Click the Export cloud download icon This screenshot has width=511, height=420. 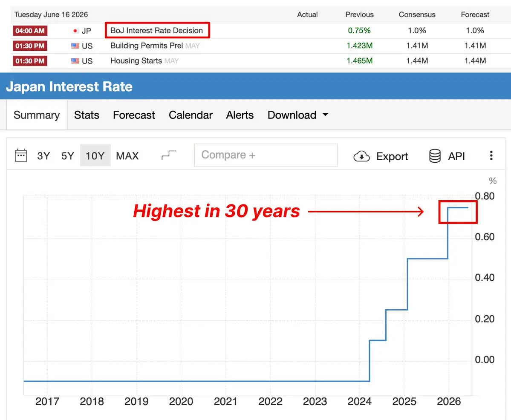(x=362, y=156)
